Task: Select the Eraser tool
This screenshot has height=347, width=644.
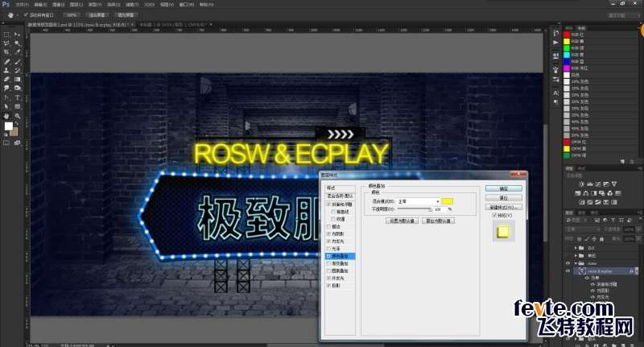Action: click(x=6, y=79)
